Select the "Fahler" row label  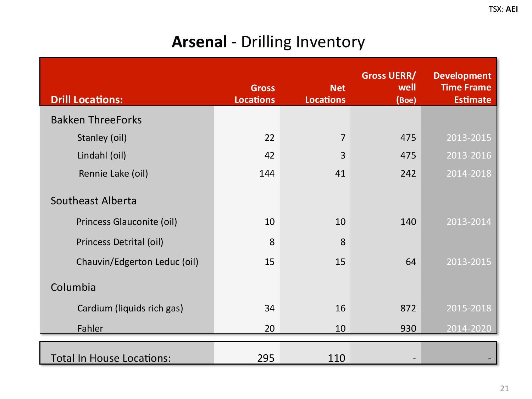point(90,328)
